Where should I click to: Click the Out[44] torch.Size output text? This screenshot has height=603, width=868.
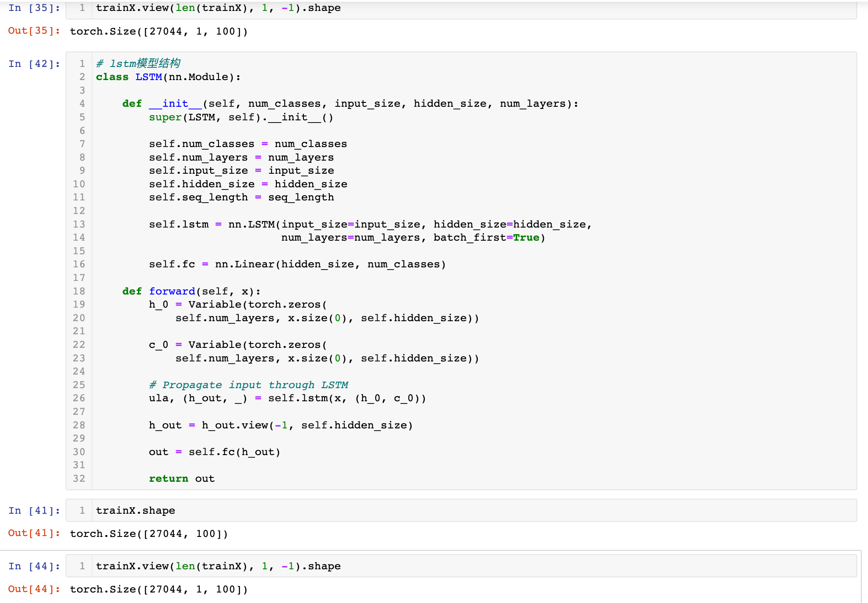[159, 589]
